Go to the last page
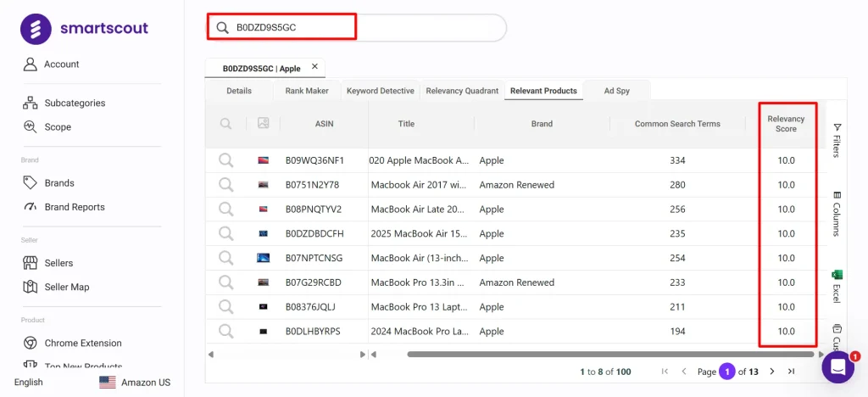 [x=791, y=372]
